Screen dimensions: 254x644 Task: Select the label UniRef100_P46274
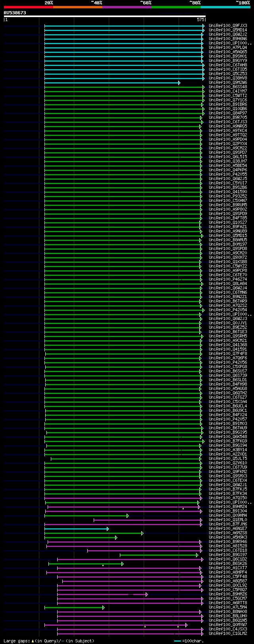pos(228,279)
